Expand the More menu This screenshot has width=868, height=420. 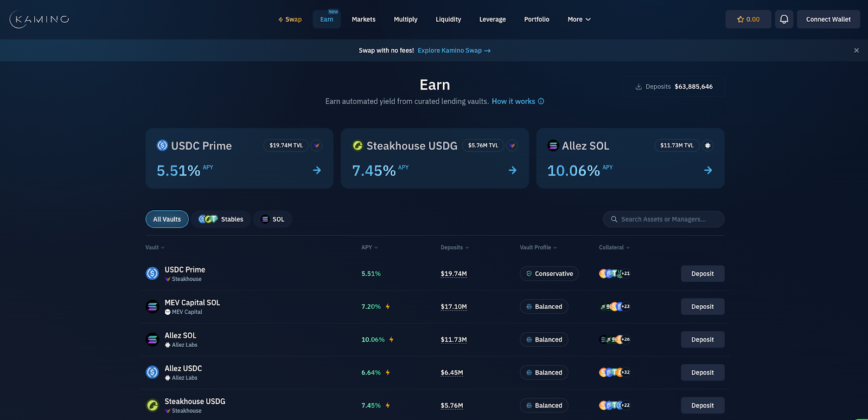(x=579, y=20)
